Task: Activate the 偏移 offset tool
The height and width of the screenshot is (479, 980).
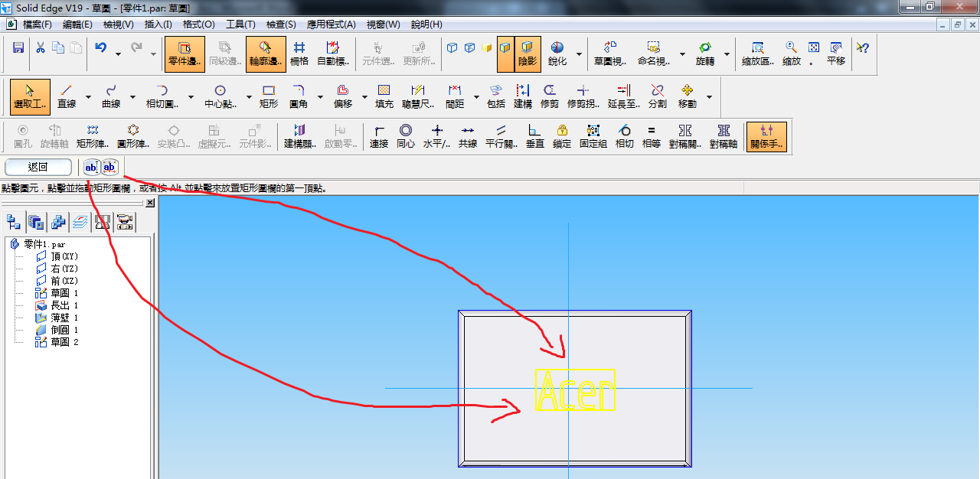Action: (x=343, y=96)
